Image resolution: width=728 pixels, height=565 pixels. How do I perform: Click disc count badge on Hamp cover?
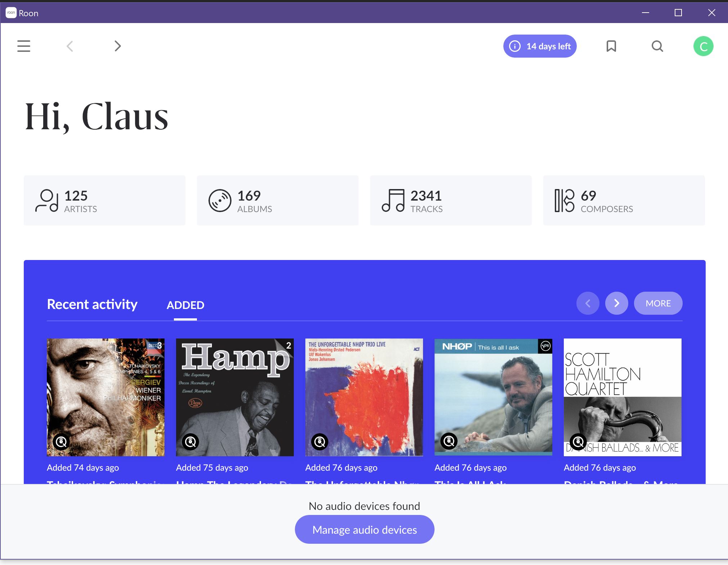tap(288, 345)
